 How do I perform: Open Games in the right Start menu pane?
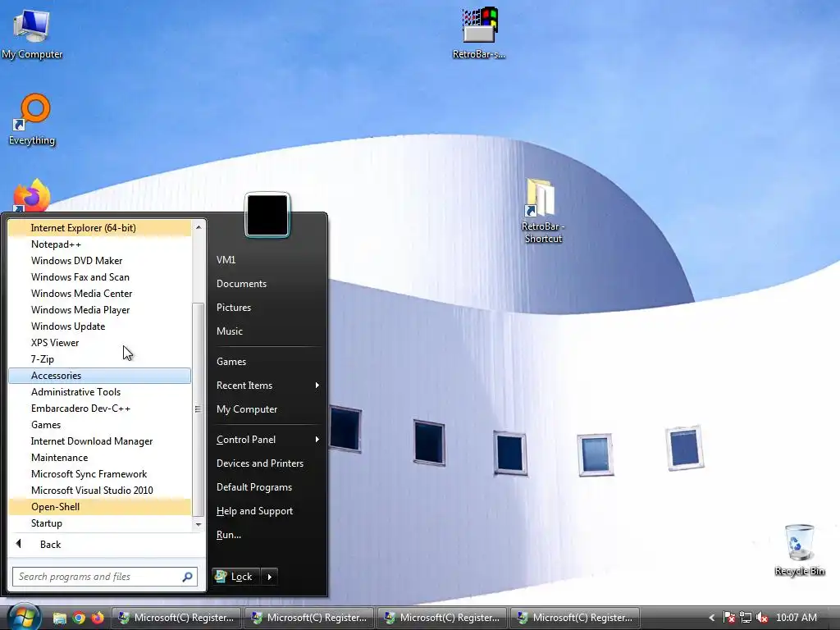(267, 362)
